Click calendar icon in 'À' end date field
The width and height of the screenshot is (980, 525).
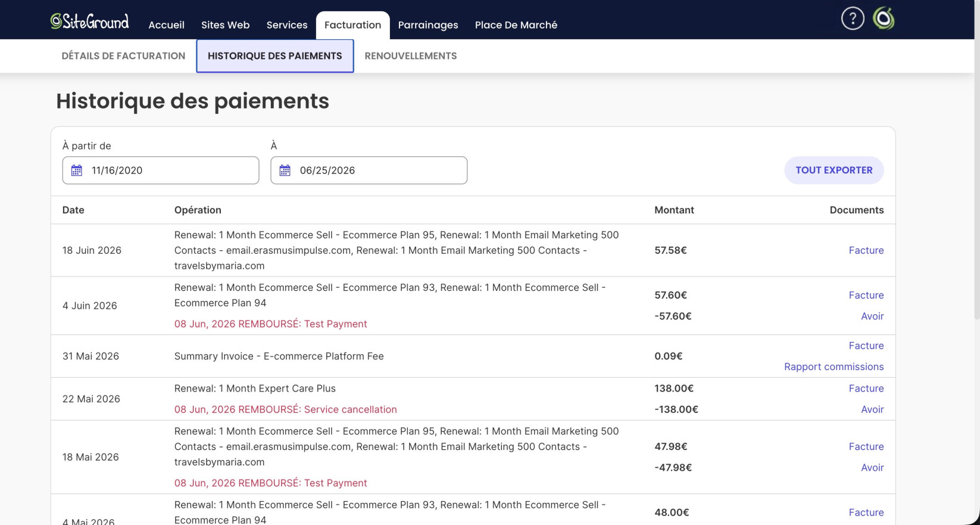point(285,170)
